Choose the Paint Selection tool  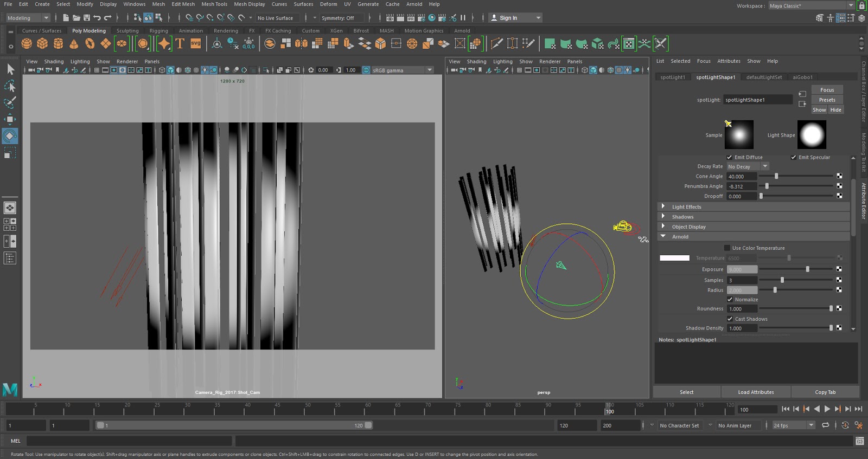[10, 102]
